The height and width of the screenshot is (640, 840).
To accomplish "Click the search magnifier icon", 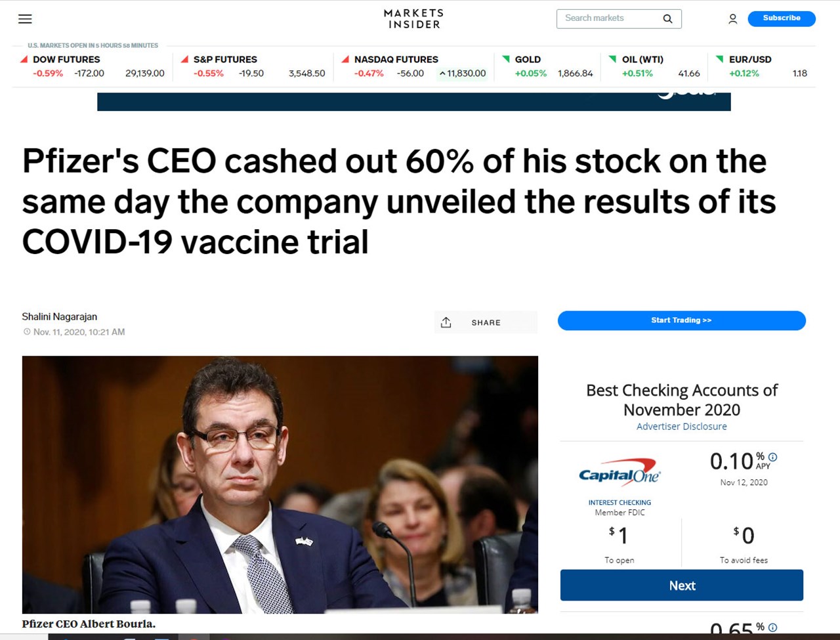I will point(667,19).
